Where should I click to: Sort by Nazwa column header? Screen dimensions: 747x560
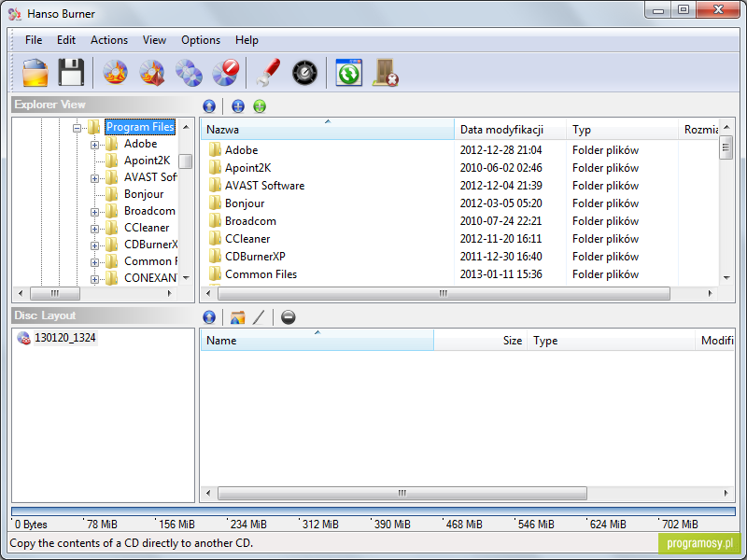[328, 130]
